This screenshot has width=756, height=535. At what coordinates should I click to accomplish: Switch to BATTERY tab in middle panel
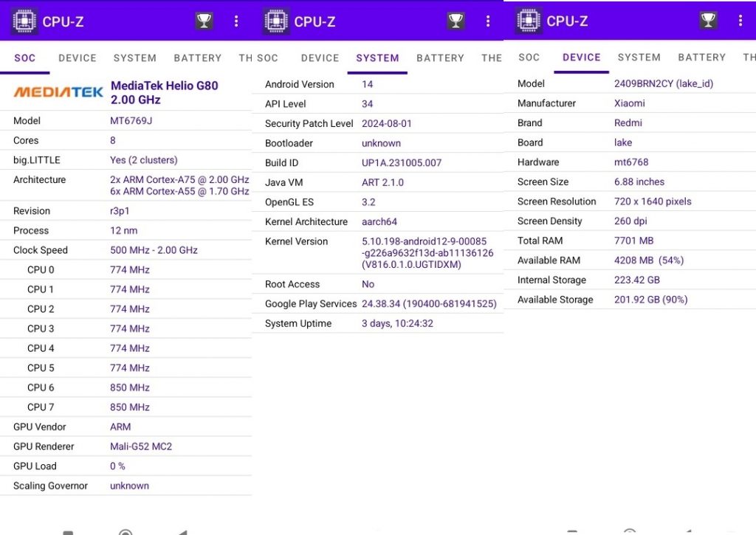pyautogui.click(x=440, y=58)
